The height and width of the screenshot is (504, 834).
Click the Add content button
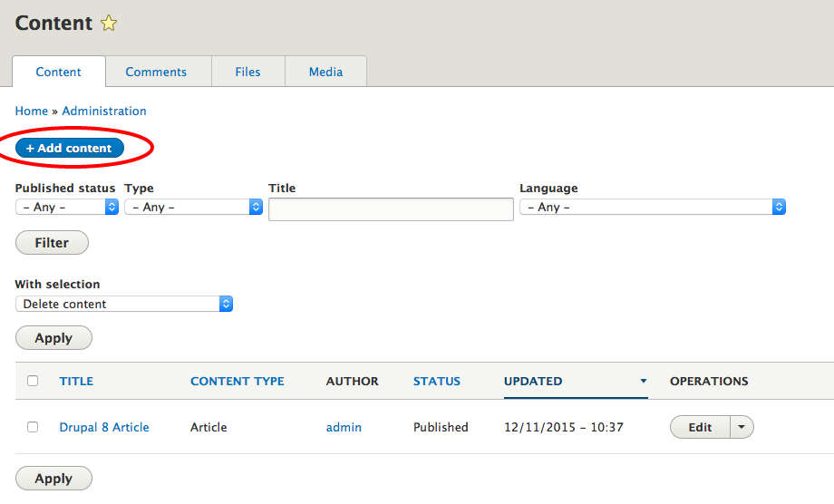[x=70, y=148]
